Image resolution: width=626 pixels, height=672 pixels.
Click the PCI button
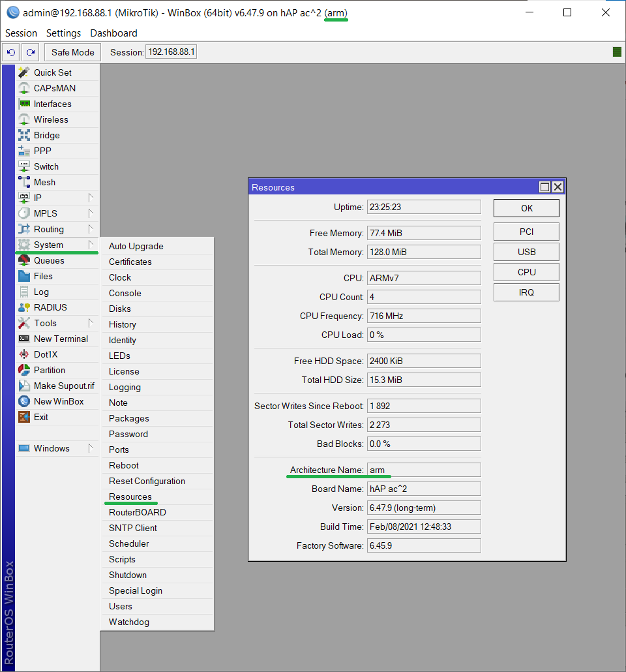tap(526, 232)
